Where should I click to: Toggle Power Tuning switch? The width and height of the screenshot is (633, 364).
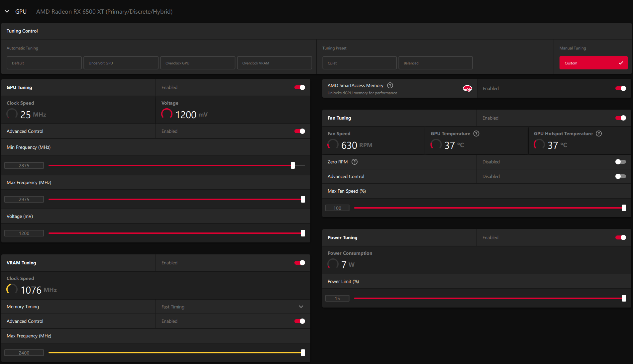[621, 237]
